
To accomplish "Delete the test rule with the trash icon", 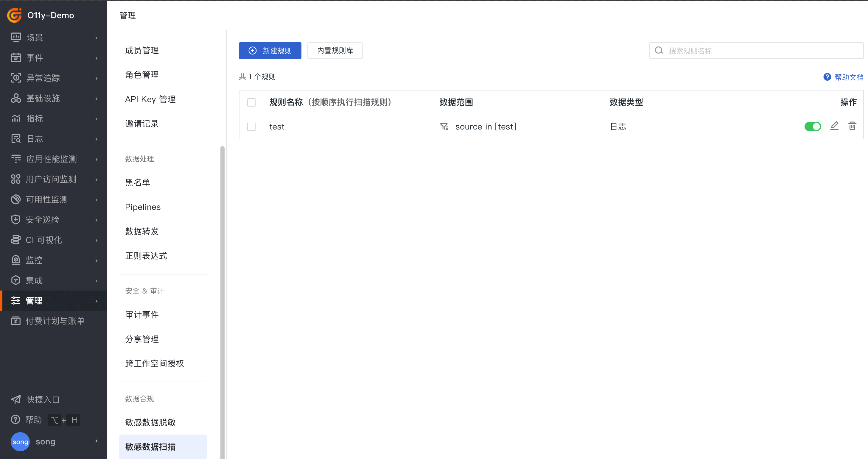I will pos(852,126).
